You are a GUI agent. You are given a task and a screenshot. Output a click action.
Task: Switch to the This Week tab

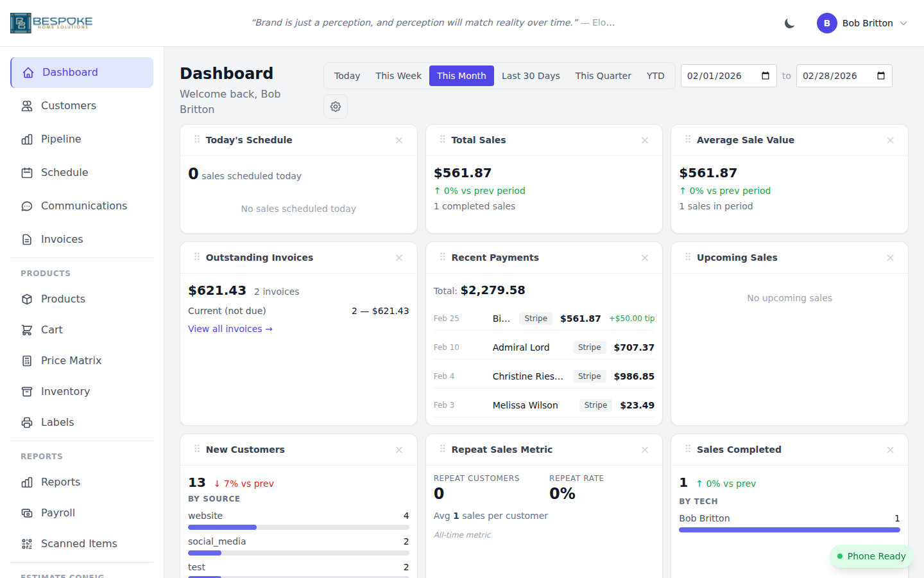(398, 75)
